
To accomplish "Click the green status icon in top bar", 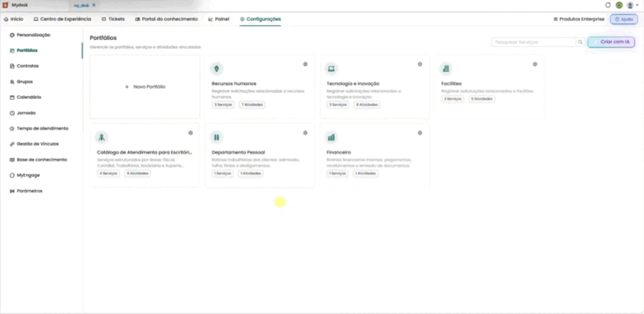I will click(x=619, y=5).
